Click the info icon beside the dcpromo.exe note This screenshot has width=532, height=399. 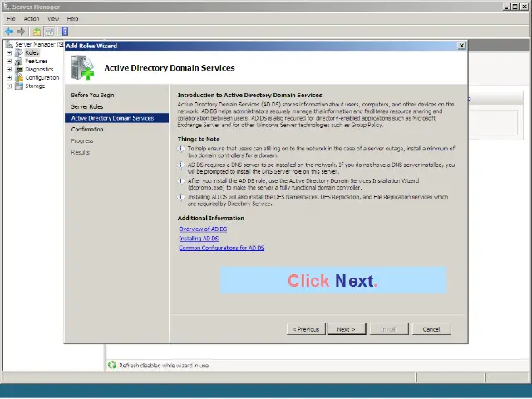click(x=181, y=181)
